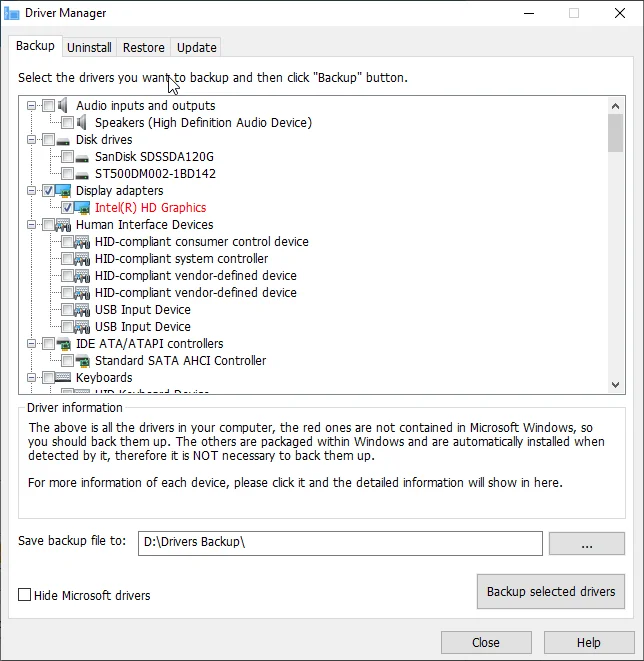Check the Audio inputs and outputs checkbox
The height and width of the screenshot is (661, 644).
coord(48,105)
